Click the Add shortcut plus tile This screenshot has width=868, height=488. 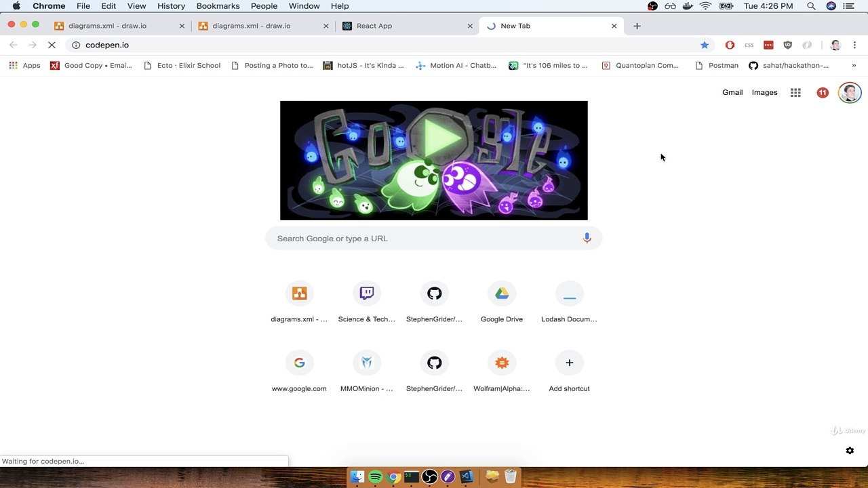(569, 371)
